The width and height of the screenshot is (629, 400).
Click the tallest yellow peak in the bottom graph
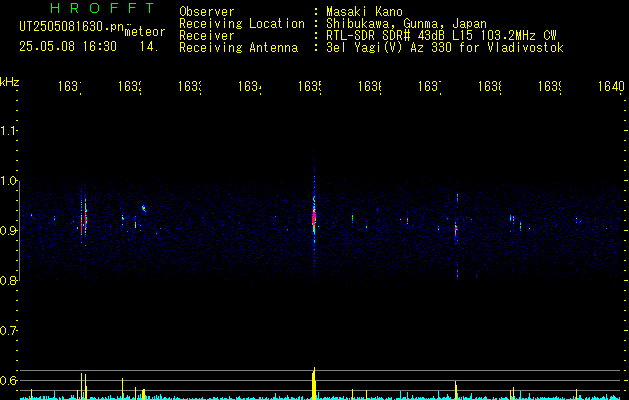(314, 383)
